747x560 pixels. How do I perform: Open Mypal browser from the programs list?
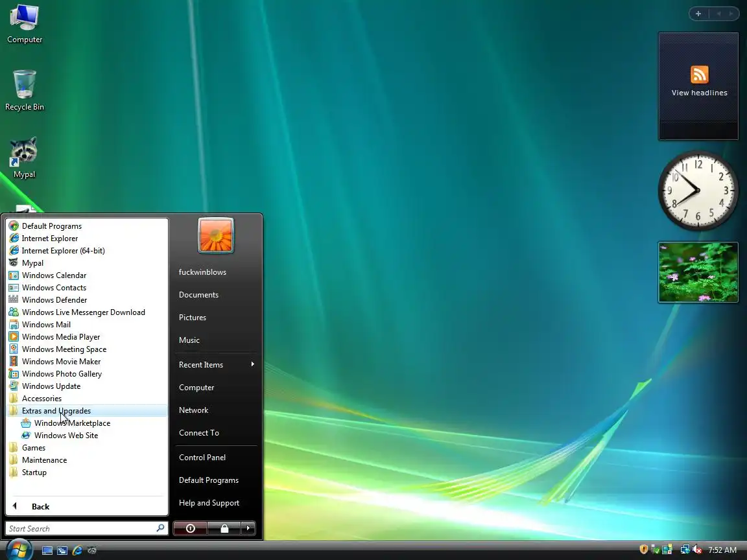click(87, 263)
